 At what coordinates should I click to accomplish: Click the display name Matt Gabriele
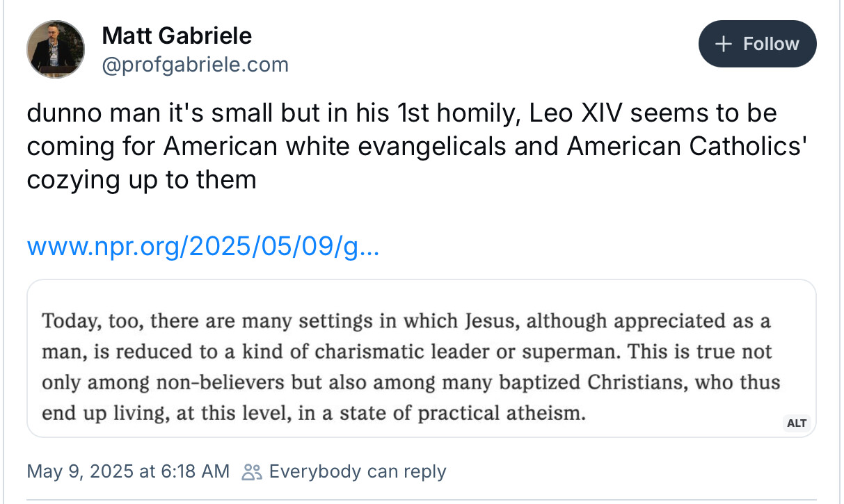[177, 34]
